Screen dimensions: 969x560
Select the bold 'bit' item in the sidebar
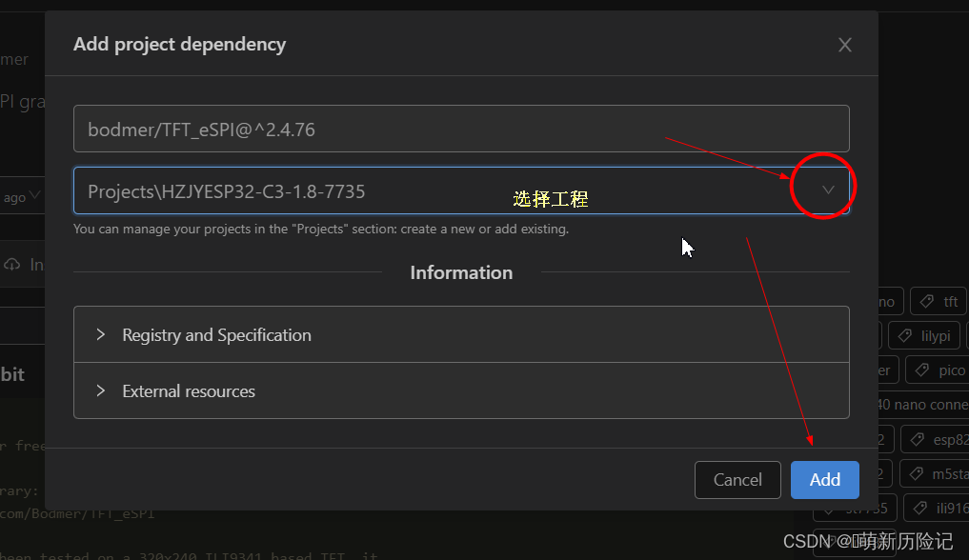pos(12,373)
